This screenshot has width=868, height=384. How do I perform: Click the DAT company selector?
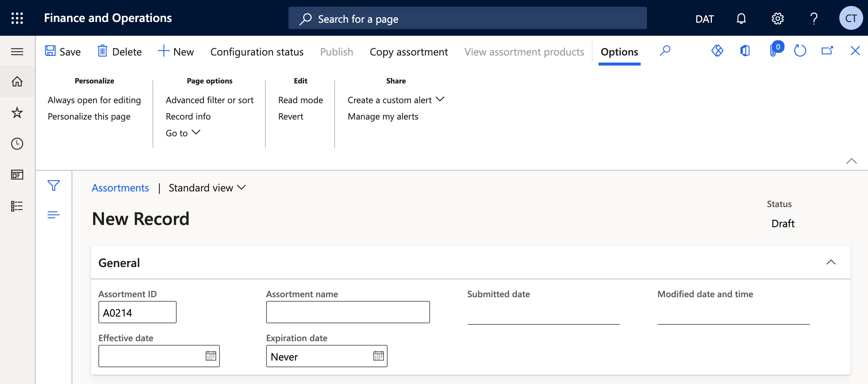(x=704, y=19)
